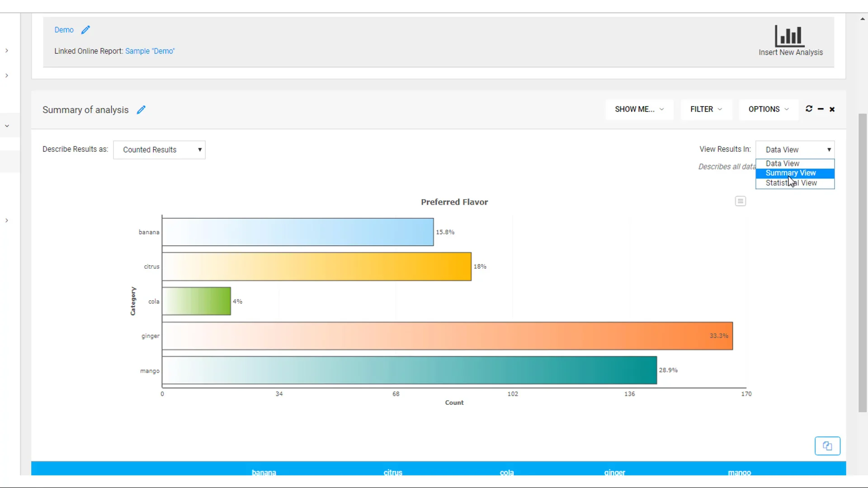The width and height of the screenshot is (868, 488).
Task: Click the Insert New Analysis chart icon
Action: (790, 36)
